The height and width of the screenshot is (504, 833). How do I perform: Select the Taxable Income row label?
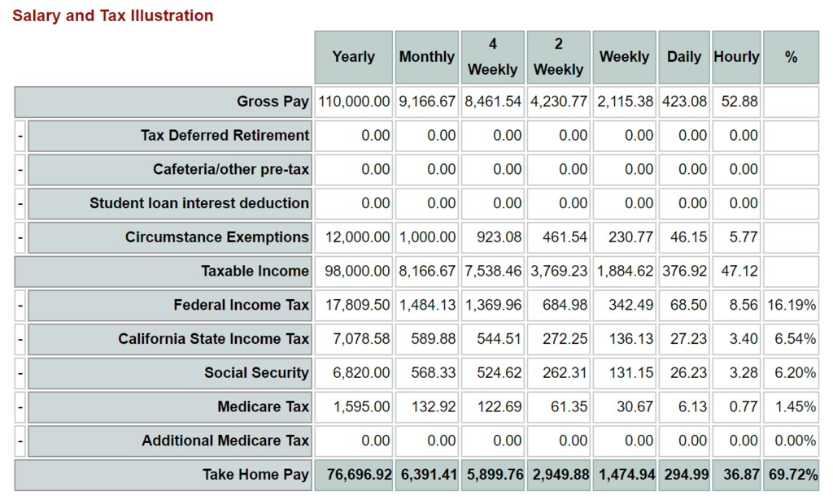(255, 272)
